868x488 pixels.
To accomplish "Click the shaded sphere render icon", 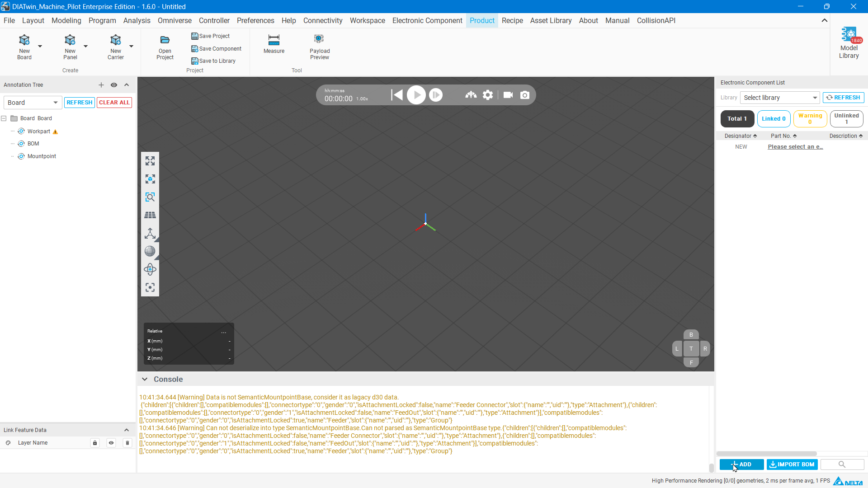I will 150,251.
